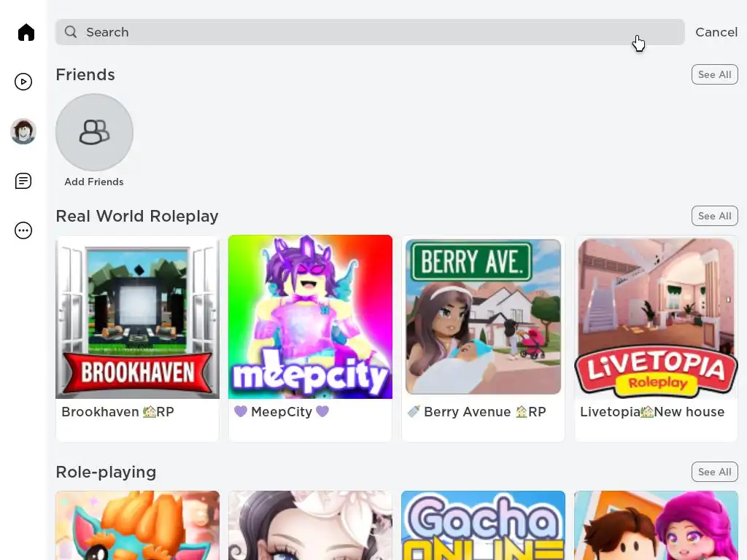See All in Real World Roleplay section
The height and width of the screenshot is (560, 747).
[715, 216]
